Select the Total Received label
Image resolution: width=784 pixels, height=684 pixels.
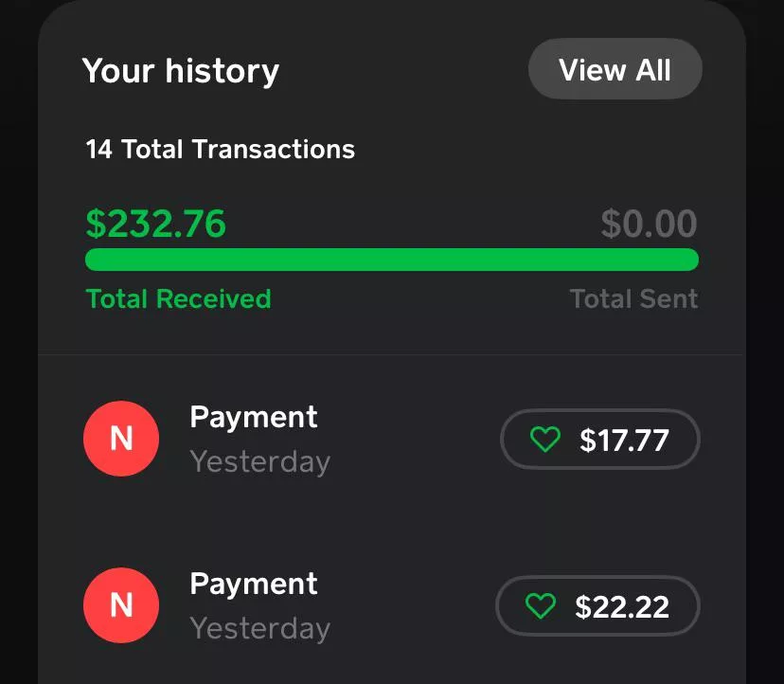(x=178, y=299)
